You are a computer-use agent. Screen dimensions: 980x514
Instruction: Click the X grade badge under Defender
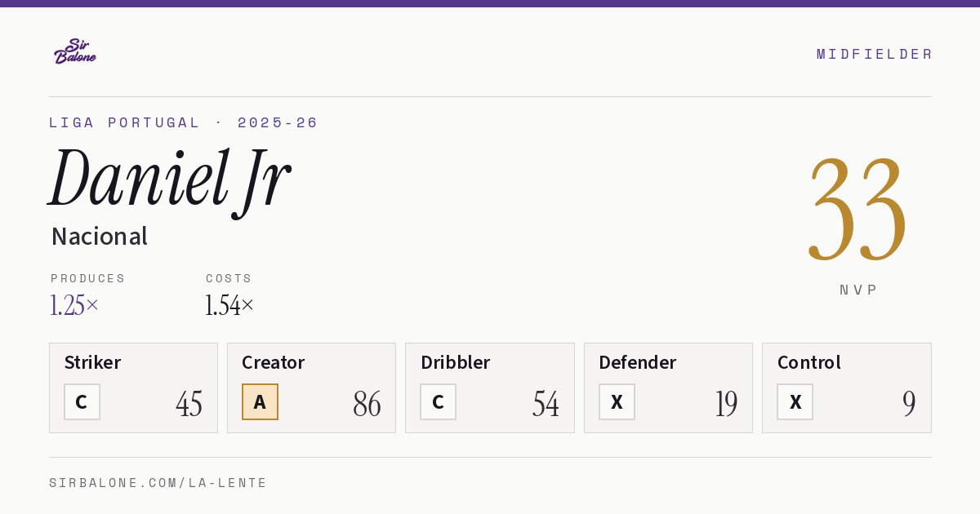(x=617, y=402)
